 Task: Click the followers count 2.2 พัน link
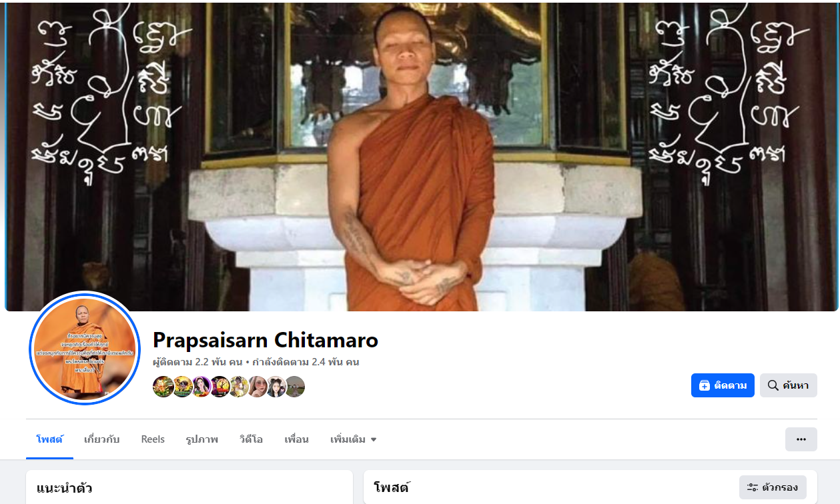[x=197, y=362]
